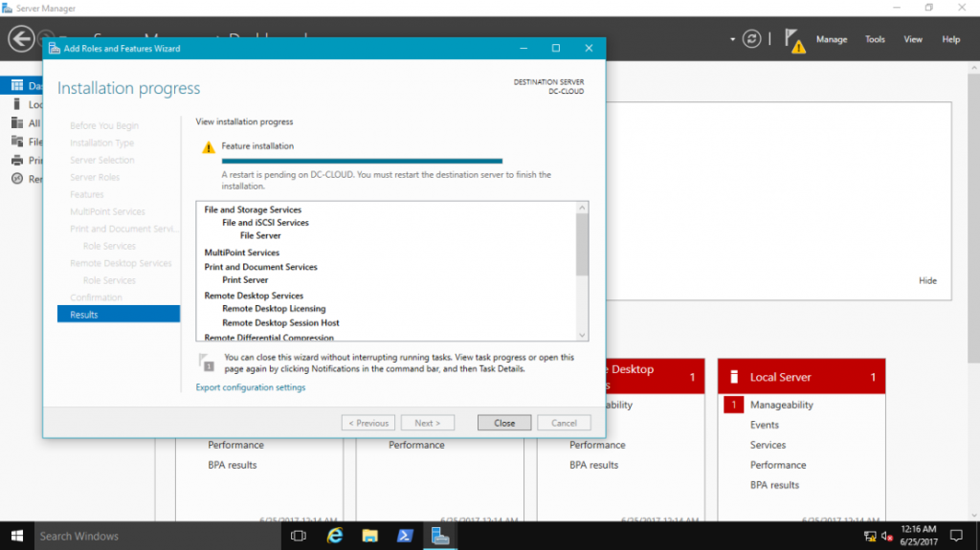Click Events in the Local Server tile
Viewport: 980px width, 550px height.
tap(765, 425)
